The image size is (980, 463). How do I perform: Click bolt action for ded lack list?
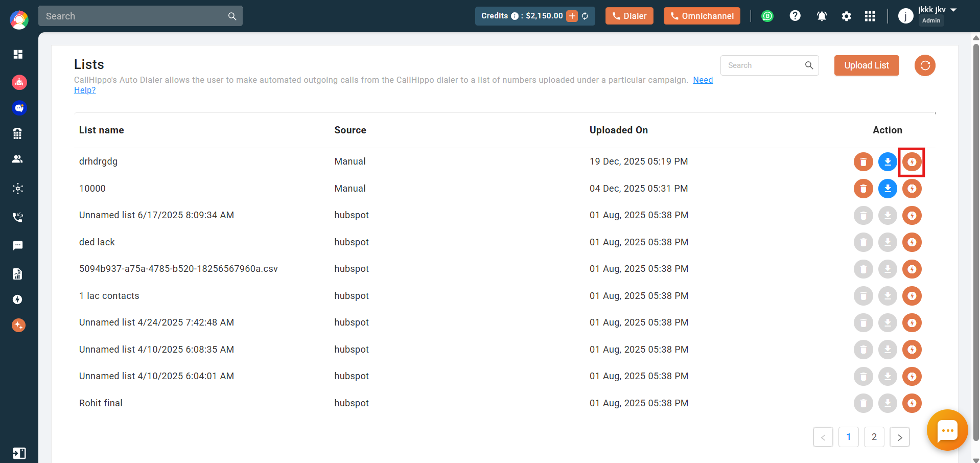pos(912,242)
